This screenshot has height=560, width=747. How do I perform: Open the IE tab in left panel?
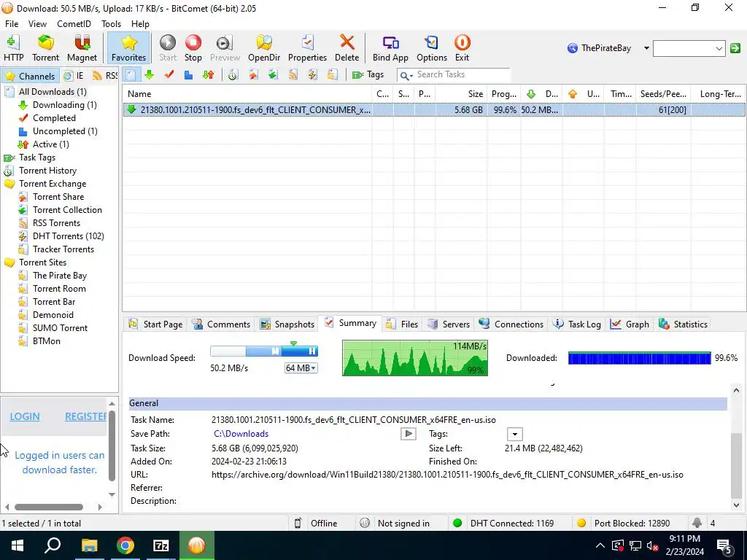(x=74, y=76)
